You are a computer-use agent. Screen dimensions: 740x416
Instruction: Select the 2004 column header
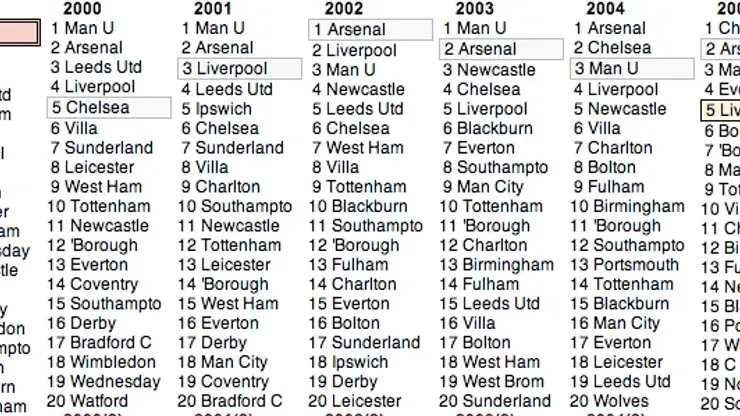(605, 9)
